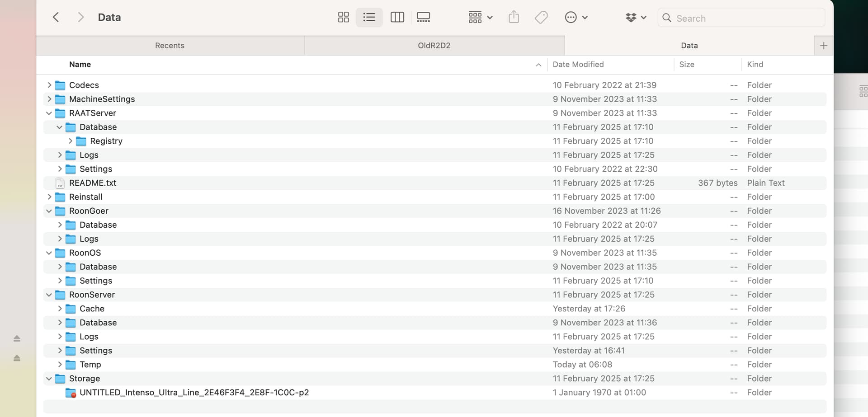Select the Codecs folder icon

(x=60, y=85)
